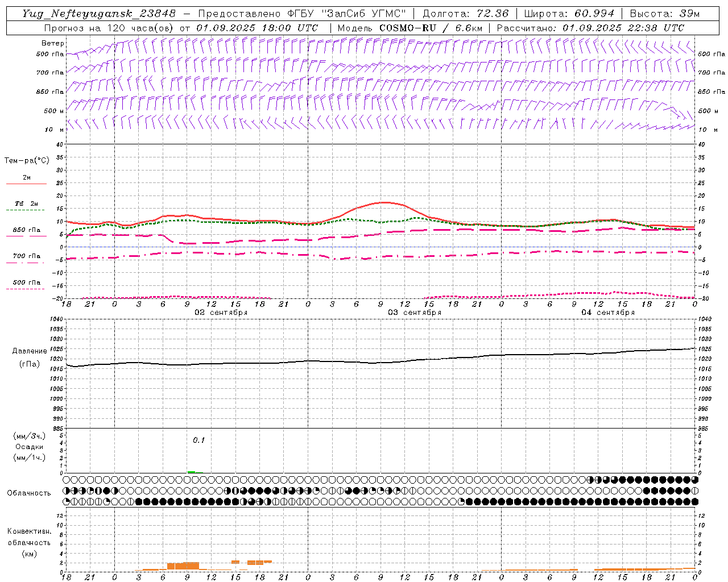Click the 500 гПа entry in temperature legend
This screenshot has width=728, height=582.
tap(27, 282)
